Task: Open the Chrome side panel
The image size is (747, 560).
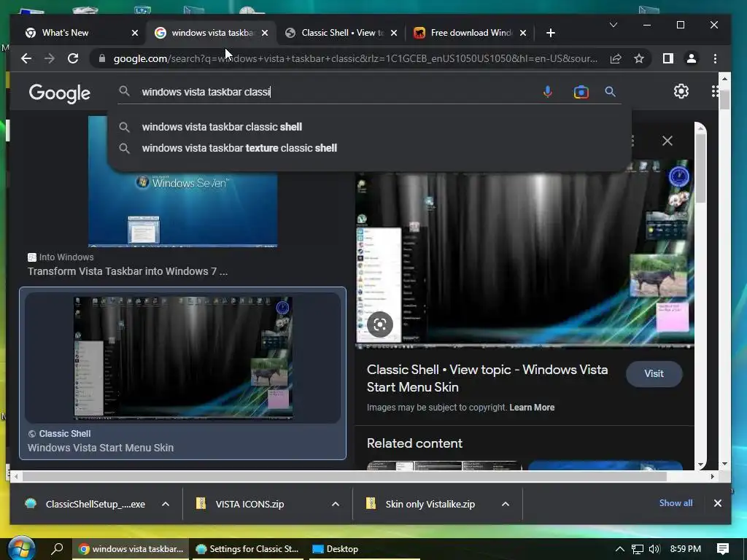Action: [668, 58]
